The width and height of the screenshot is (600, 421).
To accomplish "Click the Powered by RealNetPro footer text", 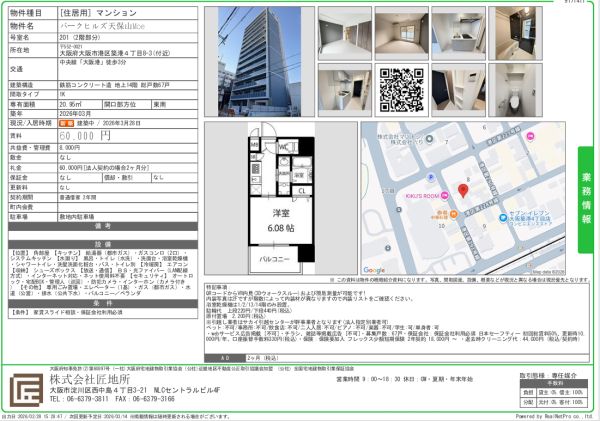I will point(554,416).
